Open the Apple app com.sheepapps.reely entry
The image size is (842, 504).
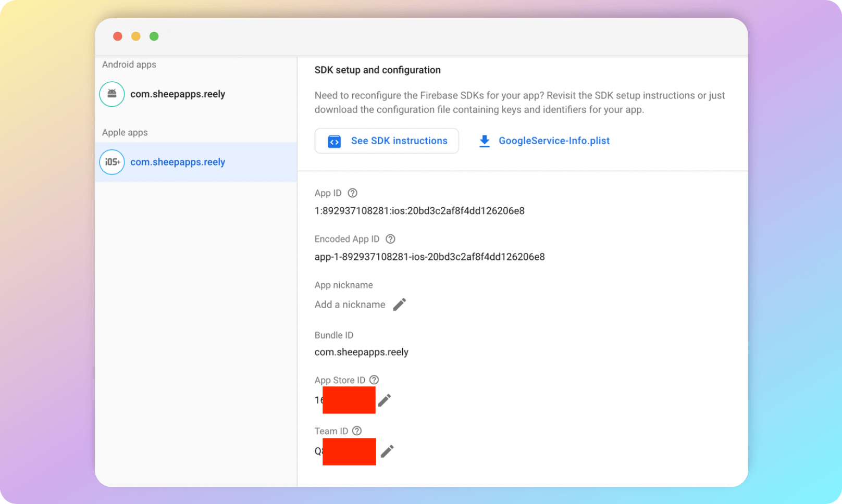click(x=177, y=162)
